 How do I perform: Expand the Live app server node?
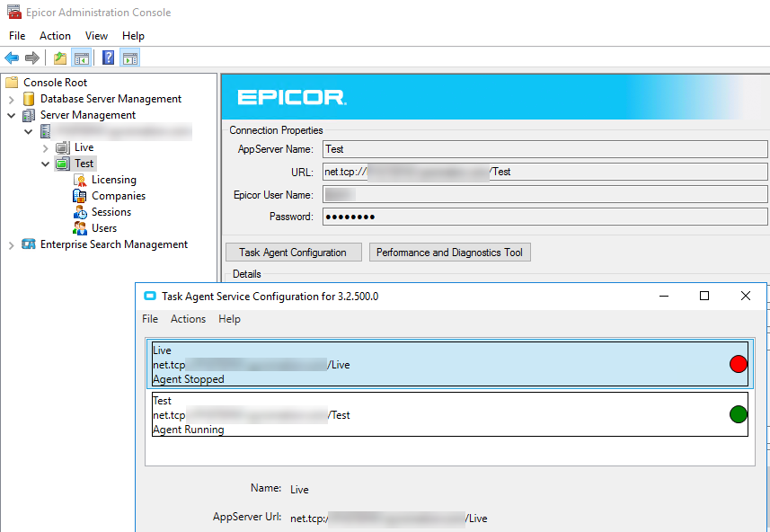click(x=46, y=148)
